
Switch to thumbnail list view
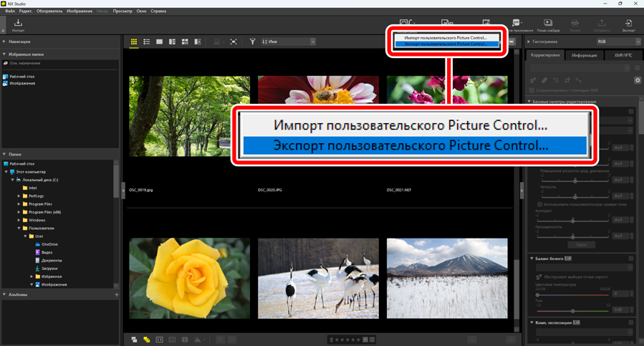click(x=147, y=42)
